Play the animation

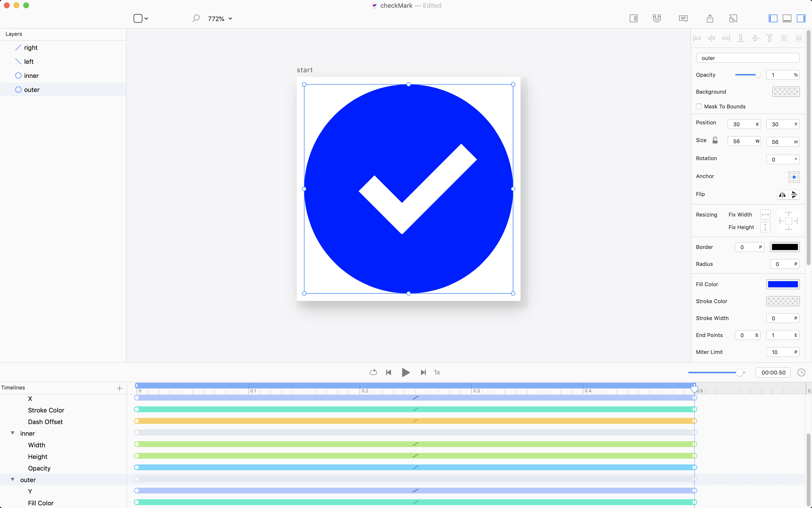click(x=406, y=372)
